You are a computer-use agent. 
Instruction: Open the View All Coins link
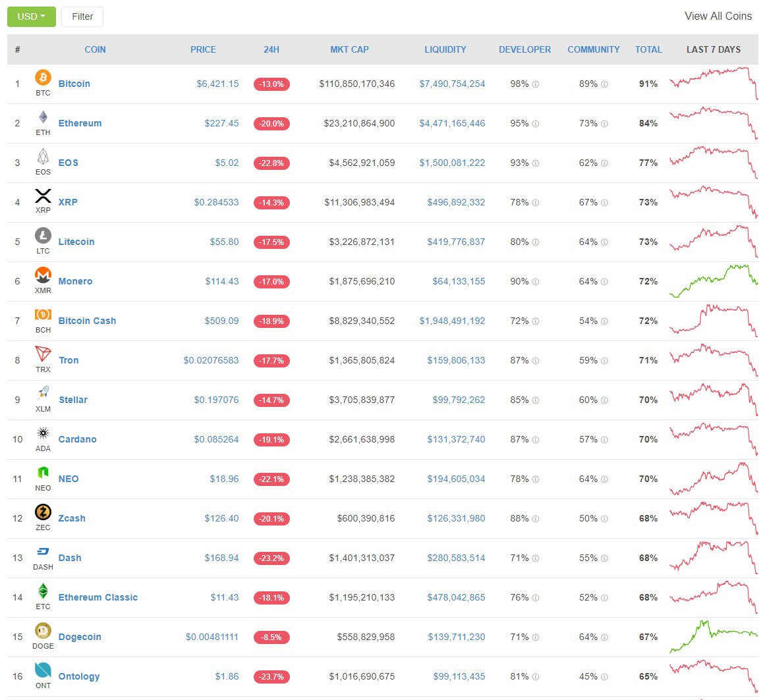click(718, 16)
